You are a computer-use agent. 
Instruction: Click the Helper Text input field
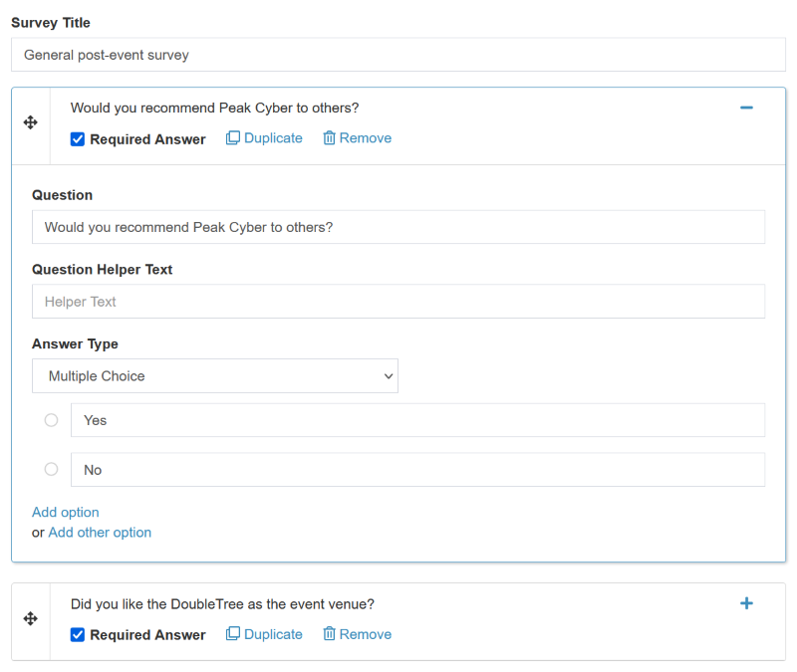click(398, 302)
